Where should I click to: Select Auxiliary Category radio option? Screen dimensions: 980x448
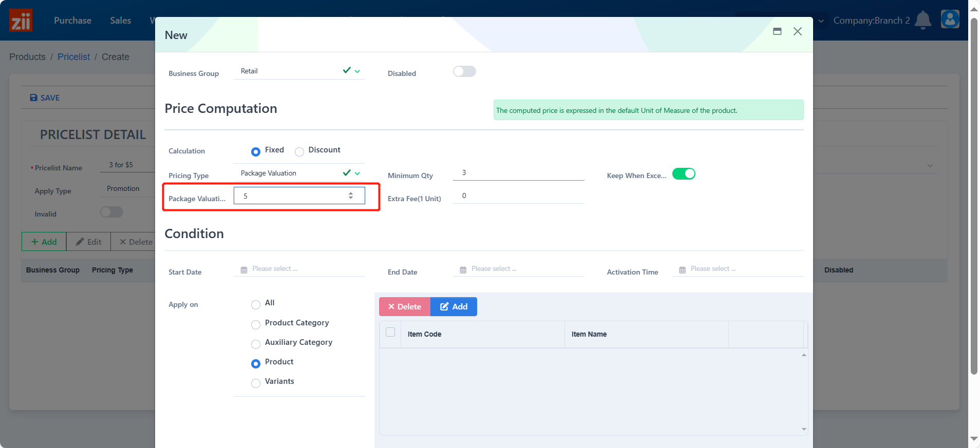256,344
